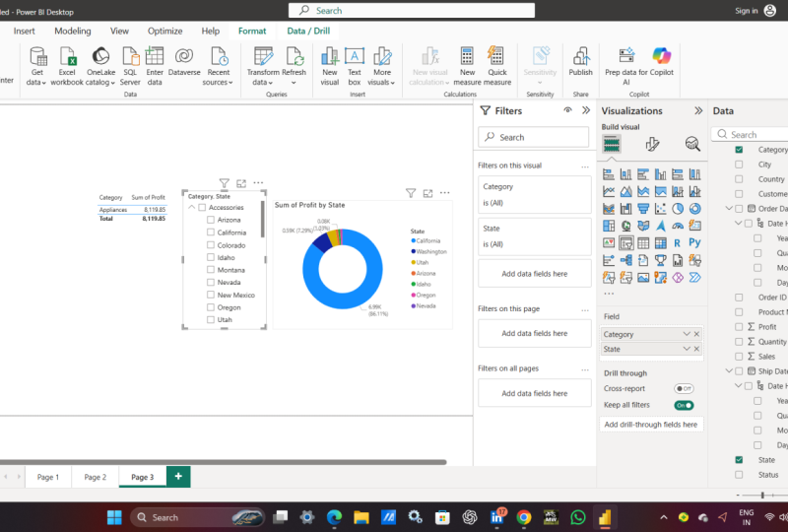This screenshot has width=788, height=532.
Task: Collapse the Accessories slicer group
Action: coord(191,207)
